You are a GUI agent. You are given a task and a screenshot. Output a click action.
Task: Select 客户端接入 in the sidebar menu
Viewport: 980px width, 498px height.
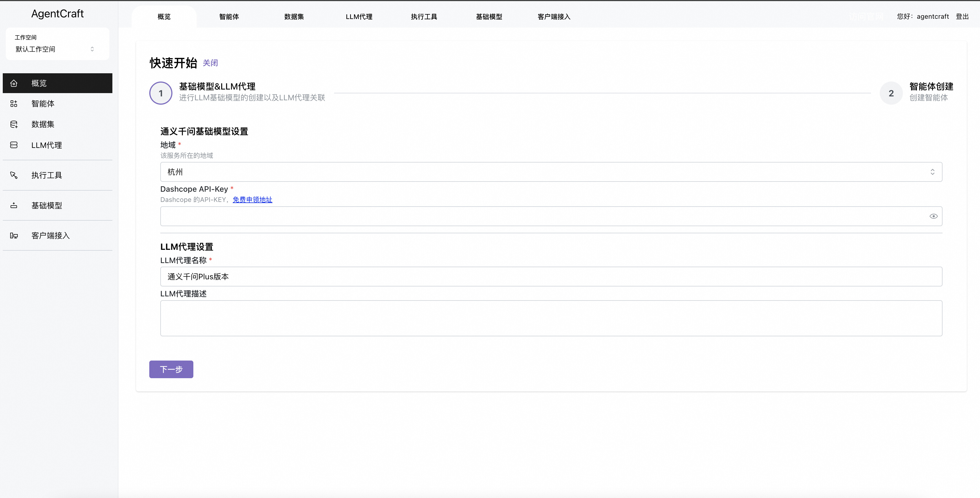click(58, 236)
